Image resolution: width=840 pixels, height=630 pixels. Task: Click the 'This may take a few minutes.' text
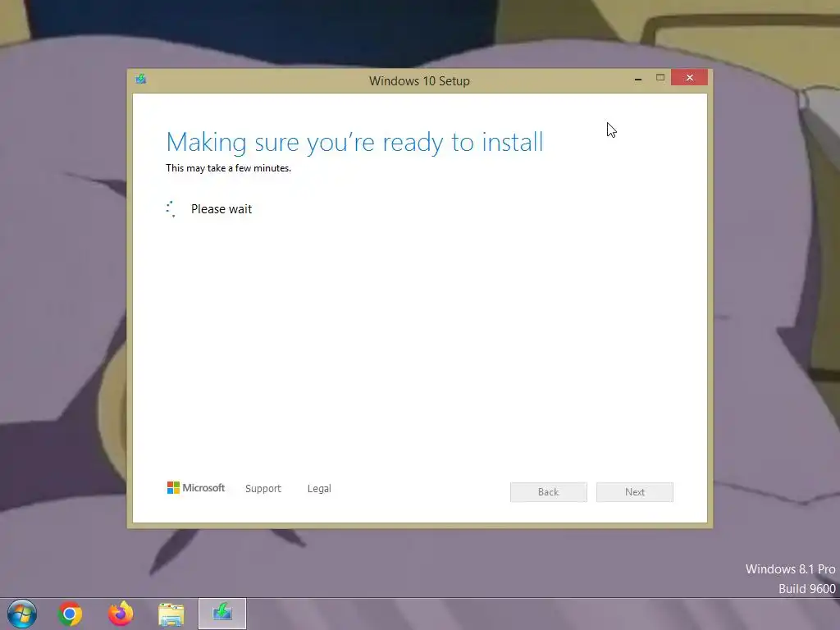coord(228,168)
